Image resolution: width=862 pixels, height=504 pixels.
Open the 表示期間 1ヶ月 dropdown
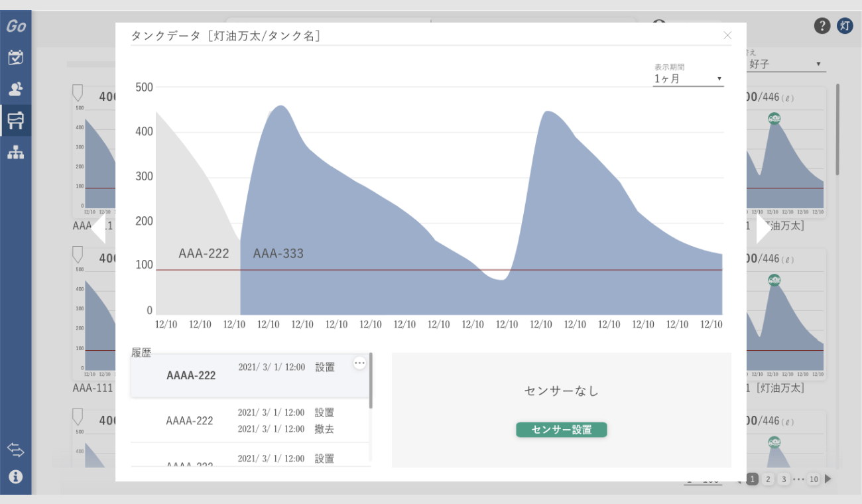click(x=688, y=79)
